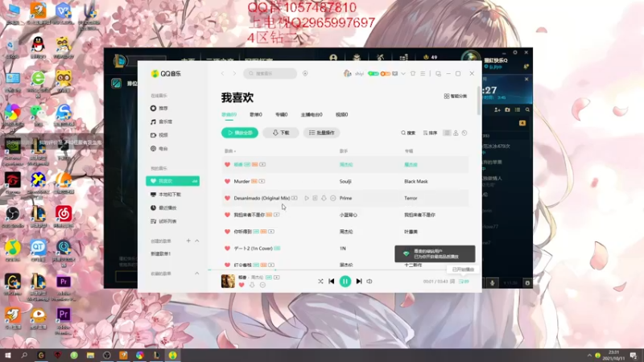Open the QQ Music main menu hamburger icon
Image resolution: width=644 pixels, height=362 pixels.
coord(423,73)
